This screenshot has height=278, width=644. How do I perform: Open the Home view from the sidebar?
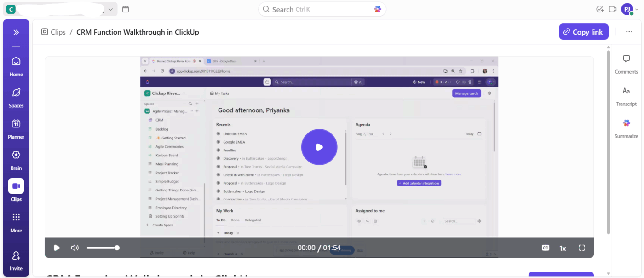click(16, 65)
